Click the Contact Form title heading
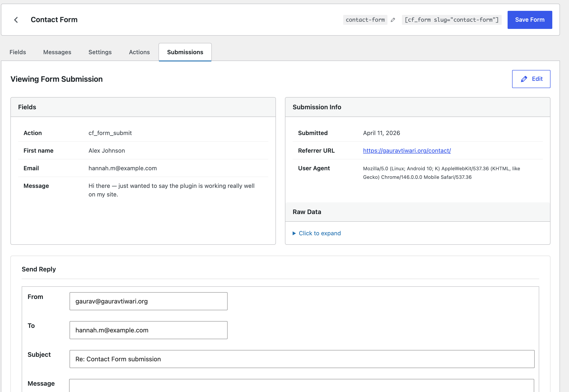This screenshot has height=392, width=569. (x=54, y=20)
